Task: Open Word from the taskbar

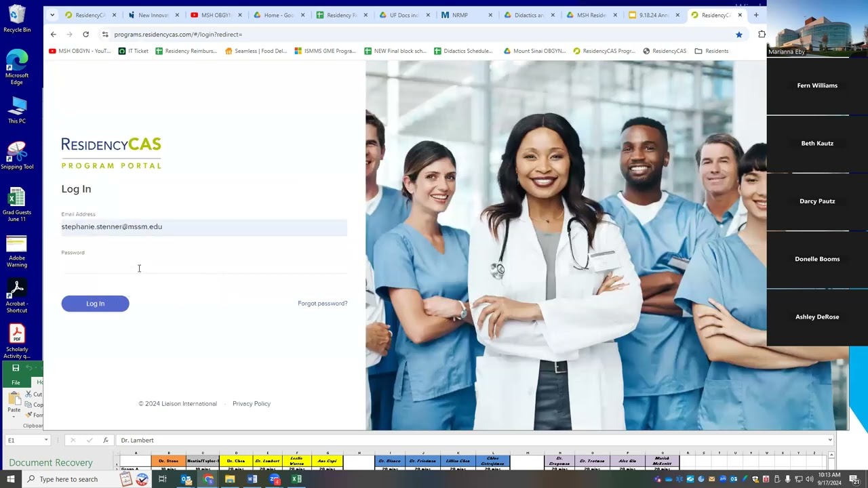Action: tap(252, 479)
